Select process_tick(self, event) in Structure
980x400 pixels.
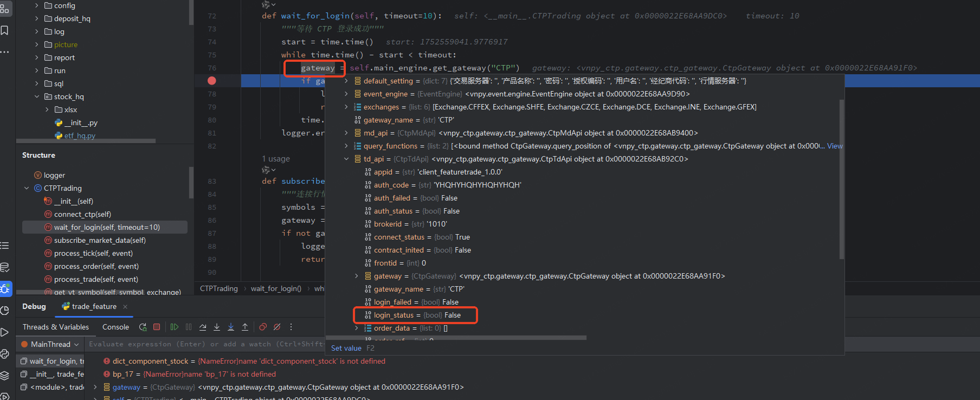point(93,253)
